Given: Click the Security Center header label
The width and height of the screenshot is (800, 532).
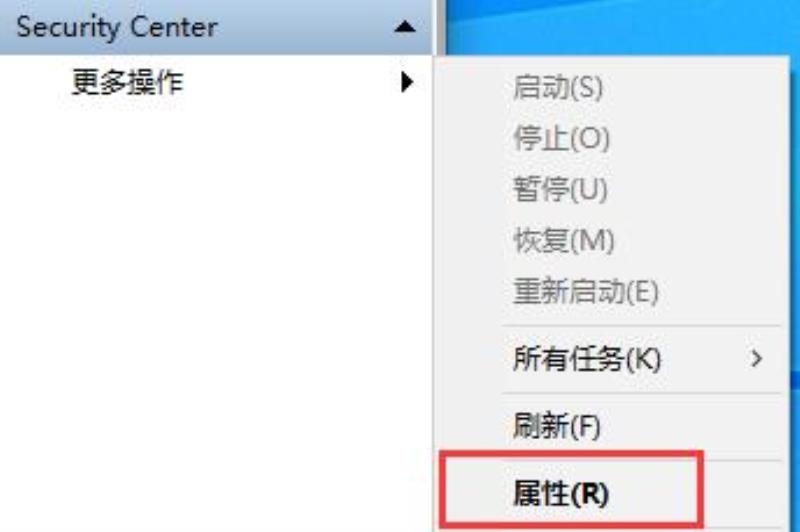Looking at the screenshot, I should click(117, 27).
